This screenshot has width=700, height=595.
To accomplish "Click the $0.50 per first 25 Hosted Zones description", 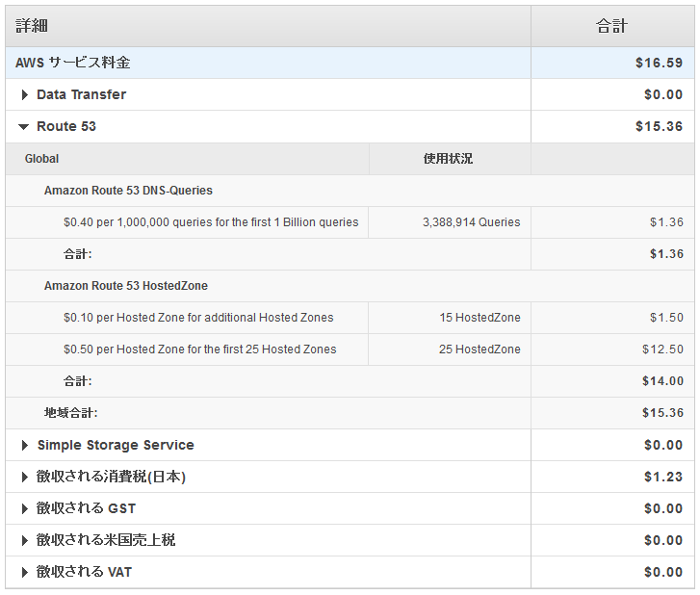I will [199, 349].
